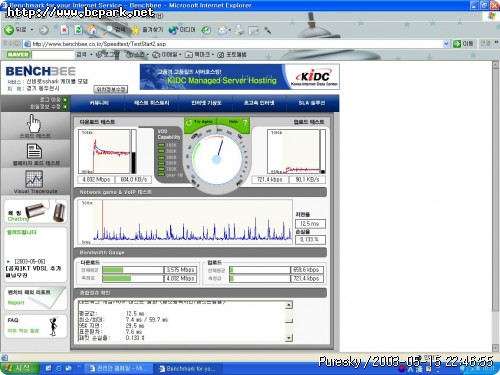Open the Back button history dropdown arrow
The image size is (500, 375).
click(x=32, y=30)
